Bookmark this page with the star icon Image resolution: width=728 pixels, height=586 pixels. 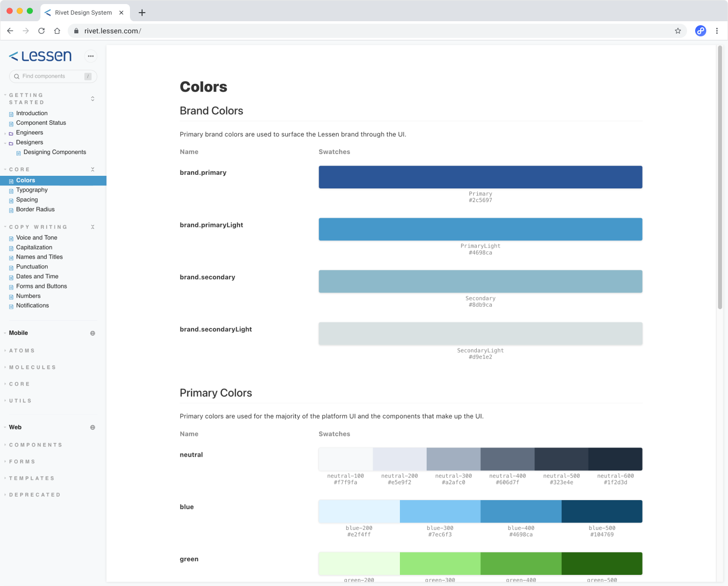678,31
